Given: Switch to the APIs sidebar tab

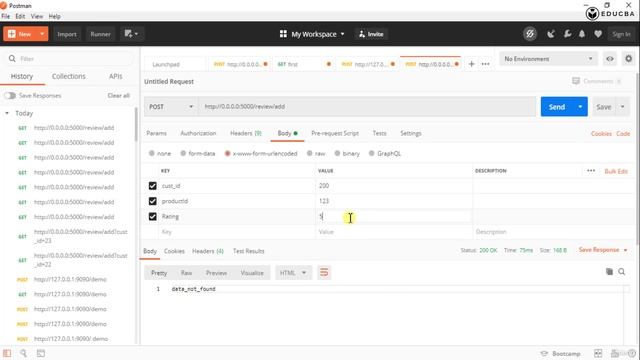Looking at the screenshot, I should (116, 76).
